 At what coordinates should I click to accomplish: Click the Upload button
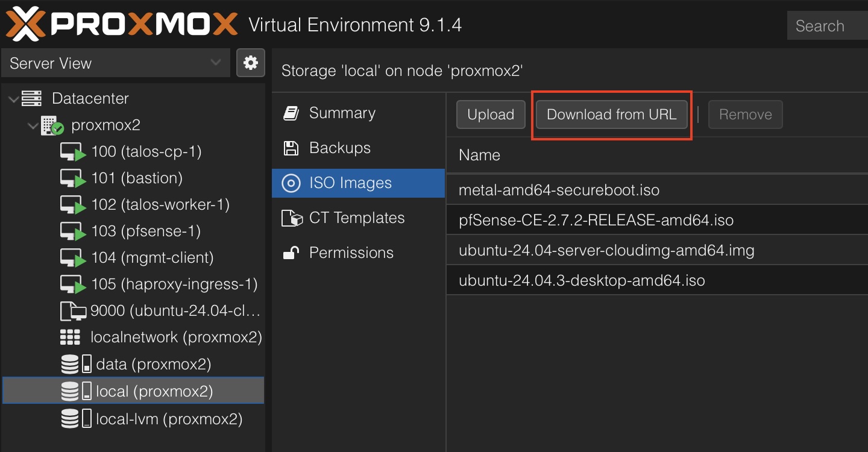[x=491, y=115]
